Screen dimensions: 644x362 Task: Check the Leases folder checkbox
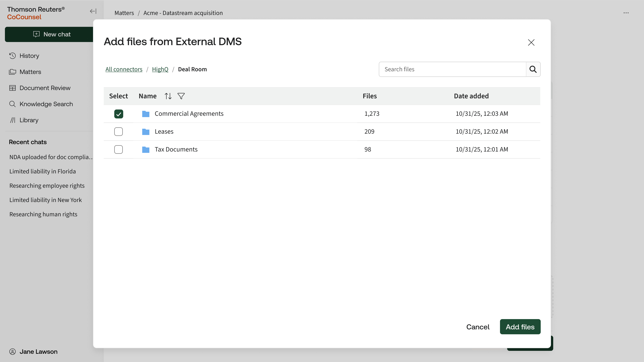click(119, 132)
